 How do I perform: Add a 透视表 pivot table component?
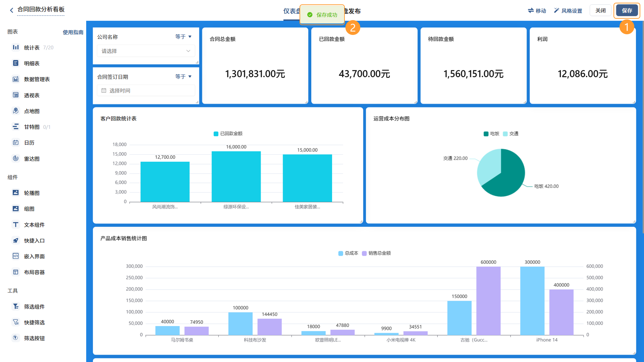coord(16,95)
